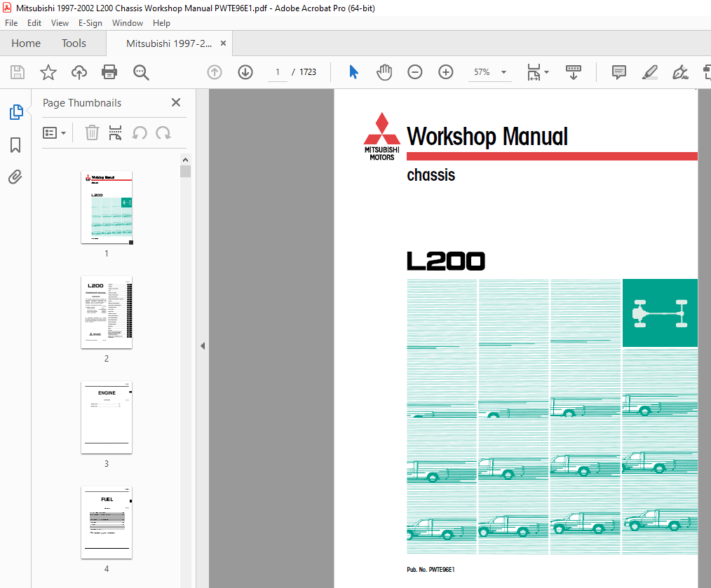Screen dimensions: 711x588
Task: Collapse the navigation pane arrow
Action: pyautogui.click(x=203, y=346)
